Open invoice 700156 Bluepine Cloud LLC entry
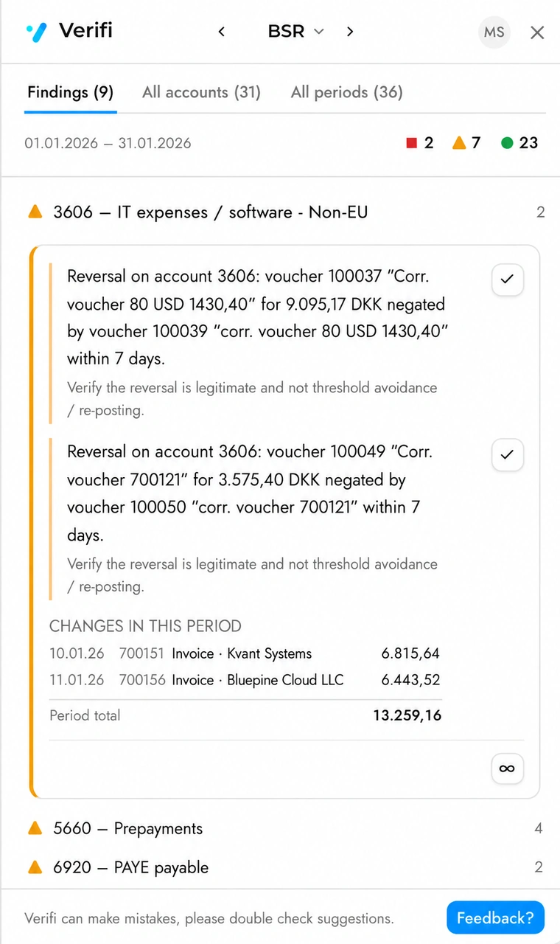 (x=245, y=680)
